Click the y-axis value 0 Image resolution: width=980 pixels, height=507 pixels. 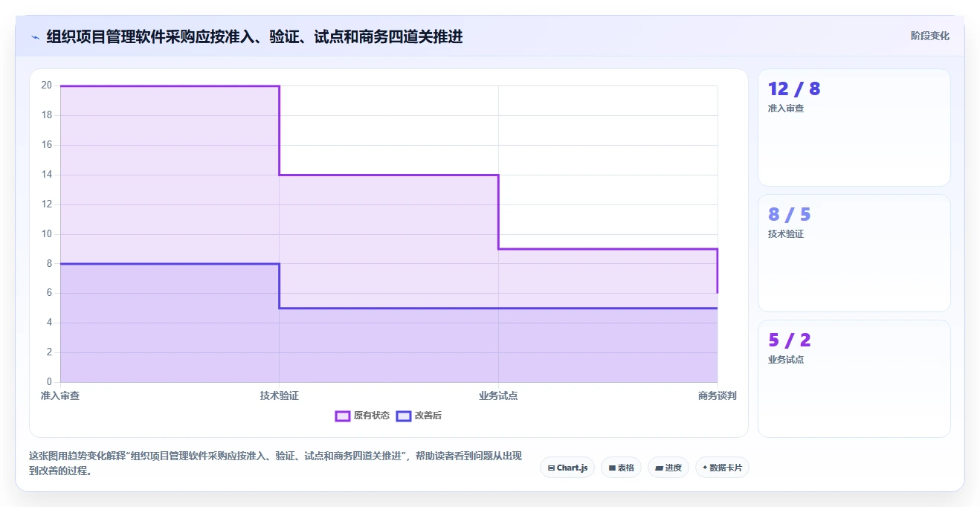pyautogui.click(x=49, y=382)
